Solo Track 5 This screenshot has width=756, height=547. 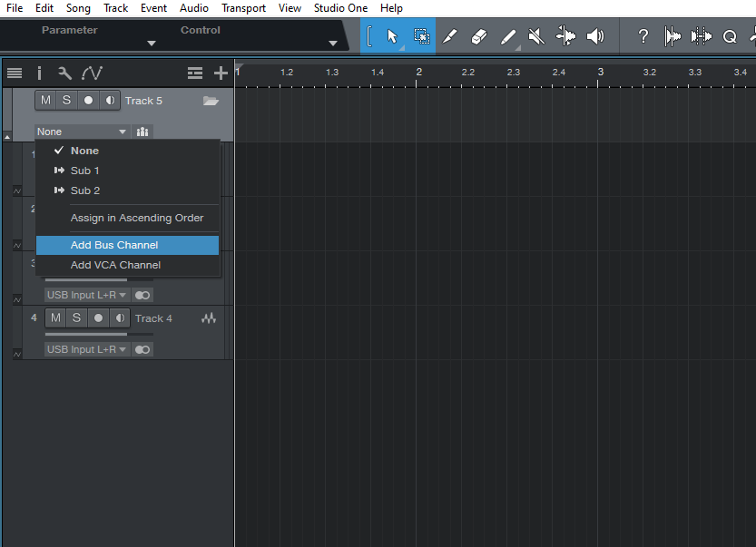66,101
